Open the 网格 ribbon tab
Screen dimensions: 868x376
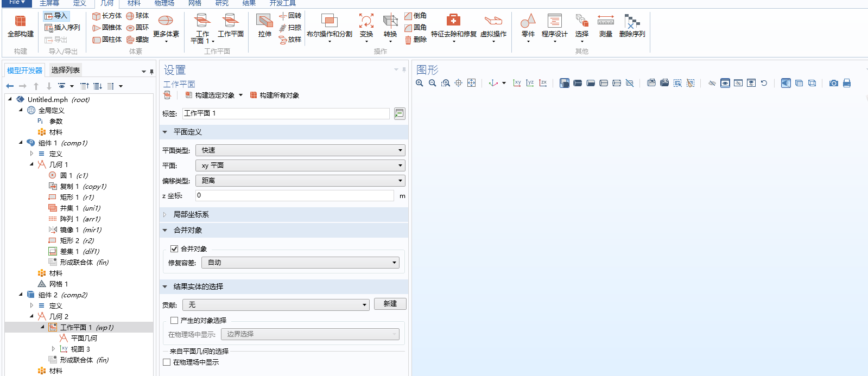tap(195, 3)
